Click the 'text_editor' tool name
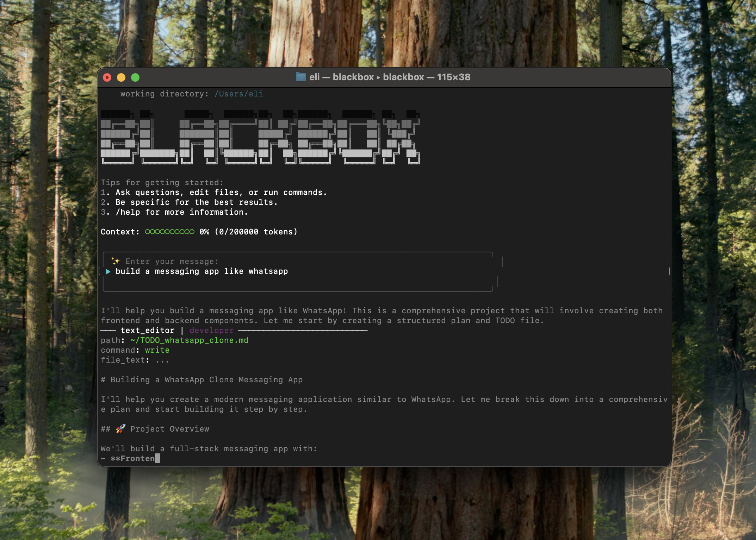 [x=147, y=331]
